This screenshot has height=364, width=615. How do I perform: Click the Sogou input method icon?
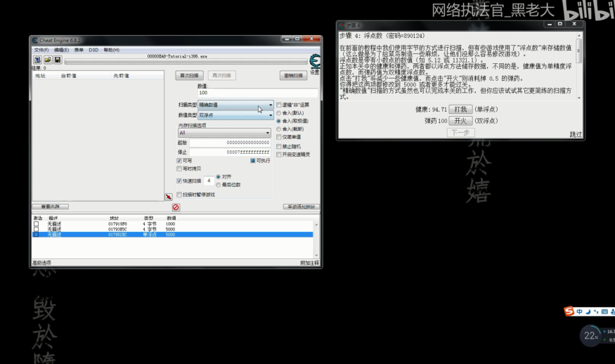pyautogui.click(x=570, y=311)
